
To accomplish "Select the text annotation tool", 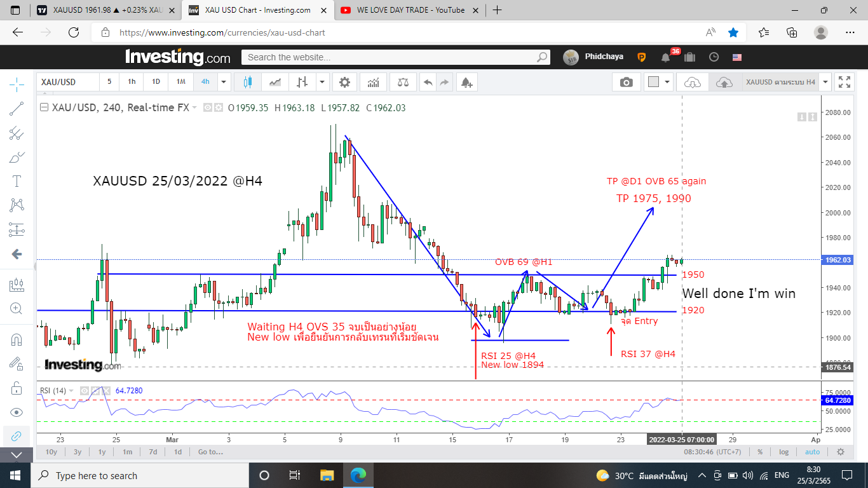I will point(17,181).
